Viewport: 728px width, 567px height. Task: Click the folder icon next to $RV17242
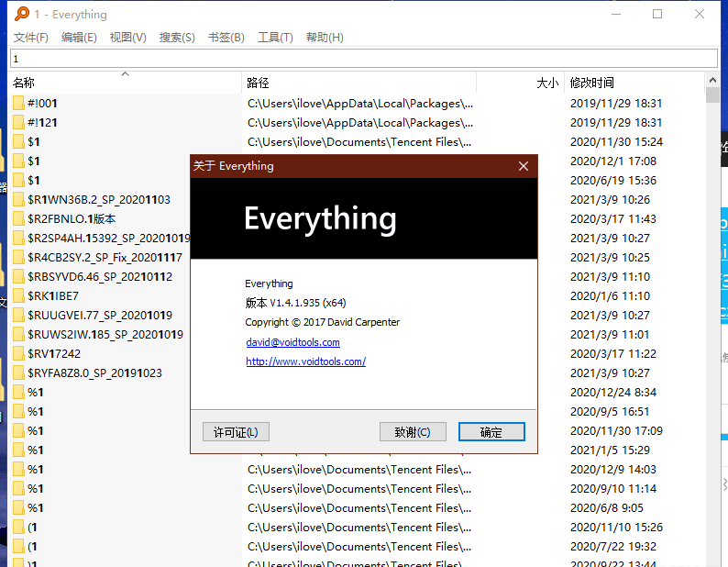point(18,354)
